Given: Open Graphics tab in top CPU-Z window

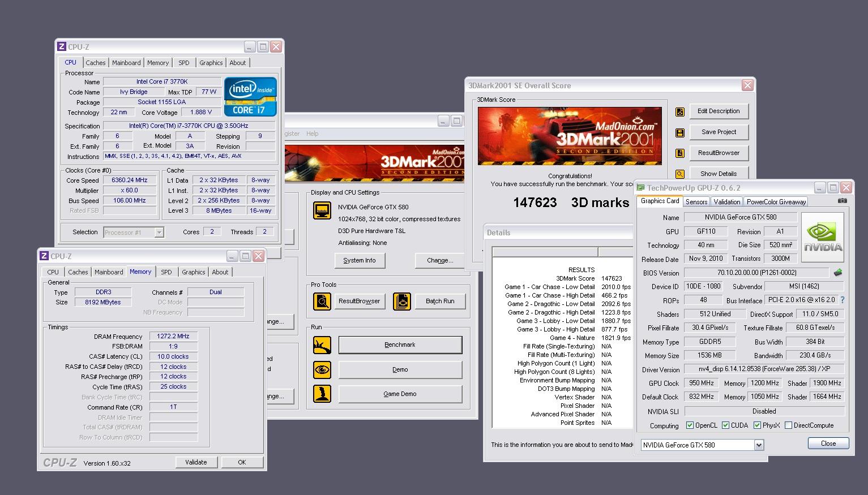Looking at the screenshot, I should pyautogui.click(x=211, y=63).
